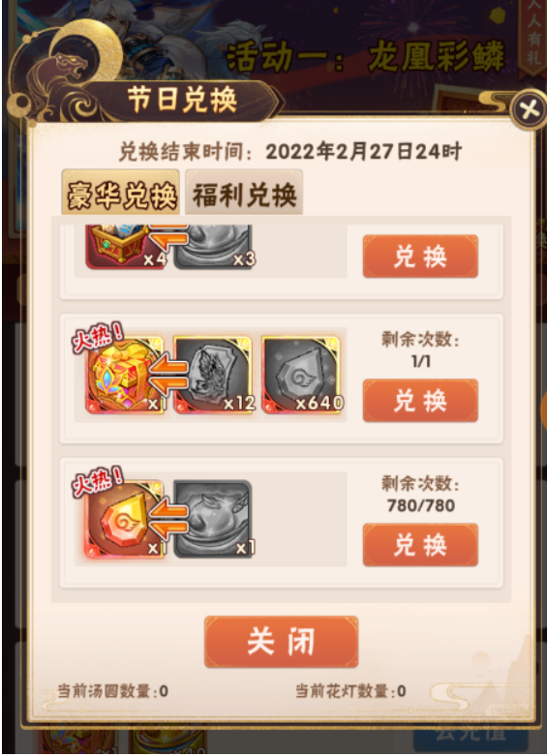
Task: Click 兑换 for the orange cloud gem
Action: click(420, 545)
